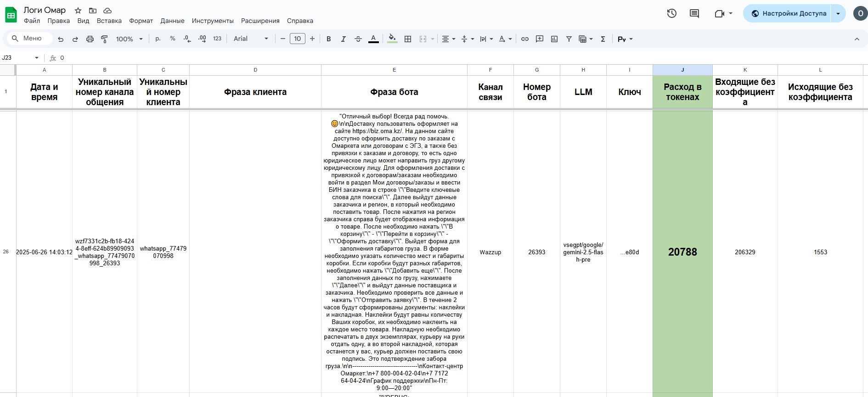Open the Правка menu
Viewport: 868px width, 397px height.
(59, 21)
